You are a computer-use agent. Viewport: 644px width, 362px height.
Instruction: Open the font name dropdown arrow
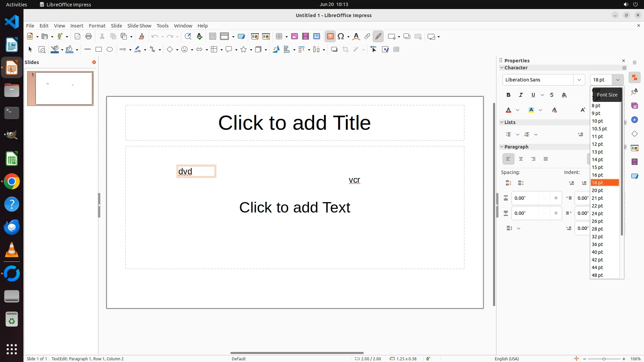coord(579,80)
